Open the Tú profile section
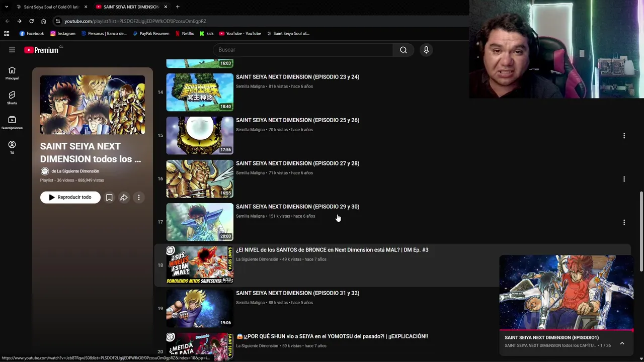 12,147
